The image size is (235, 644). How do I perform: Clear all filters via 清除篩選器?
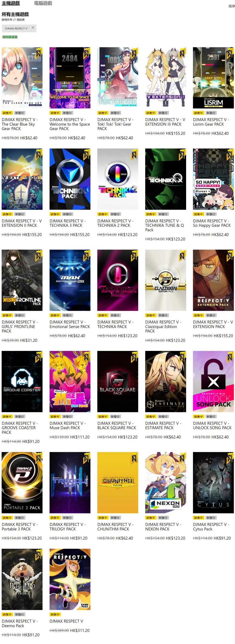(10, 37)
